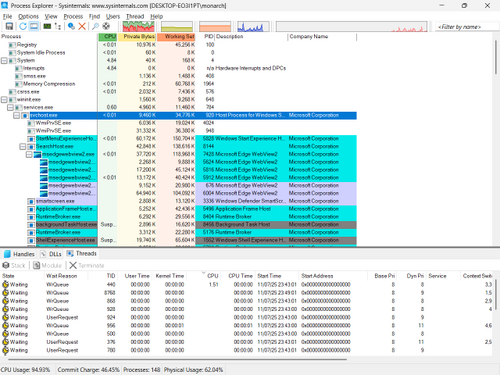Screen dimensions: 500x375
Task: Sort by the CPU column header
Action: (x=108, y=37)
